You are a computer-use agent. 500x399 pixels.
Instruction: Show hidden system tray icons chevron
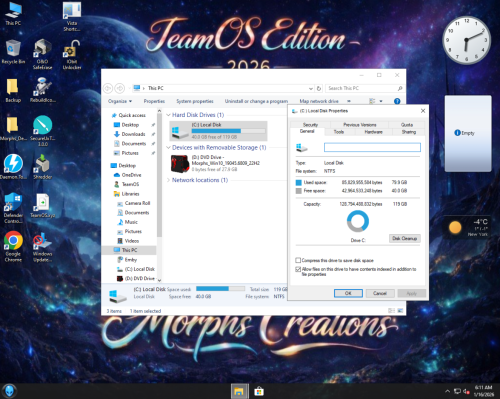click(447, 391)
